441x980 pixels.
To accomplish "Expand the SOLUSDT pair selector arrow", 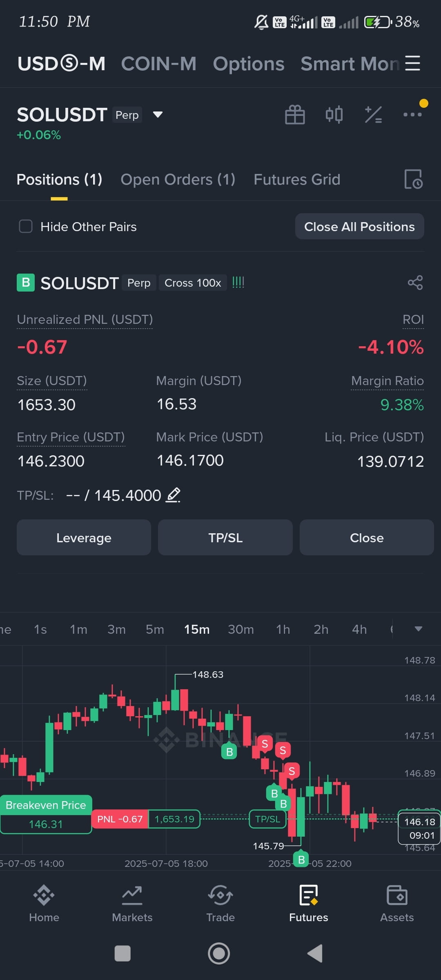I will (158, 114).
